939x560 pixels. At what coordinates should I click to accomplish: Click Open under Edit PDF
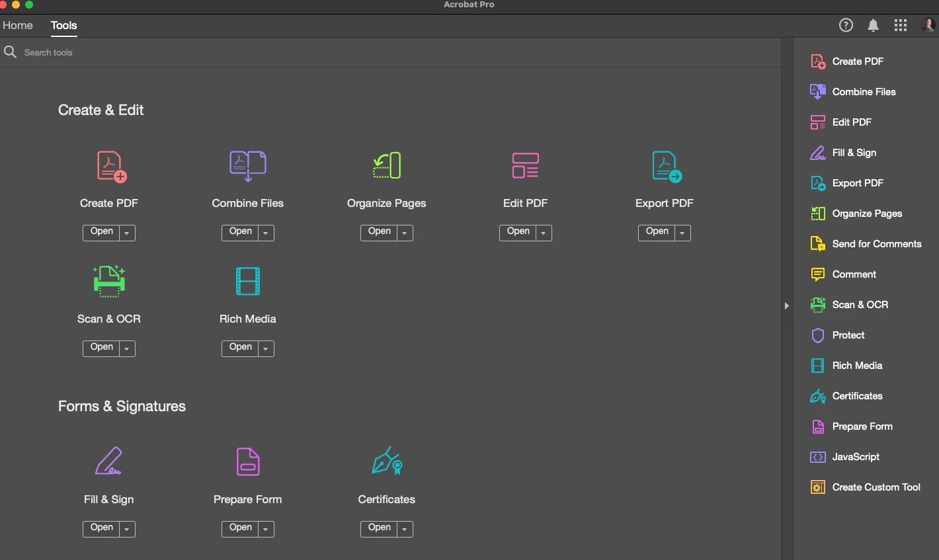(x=518, y=233)
